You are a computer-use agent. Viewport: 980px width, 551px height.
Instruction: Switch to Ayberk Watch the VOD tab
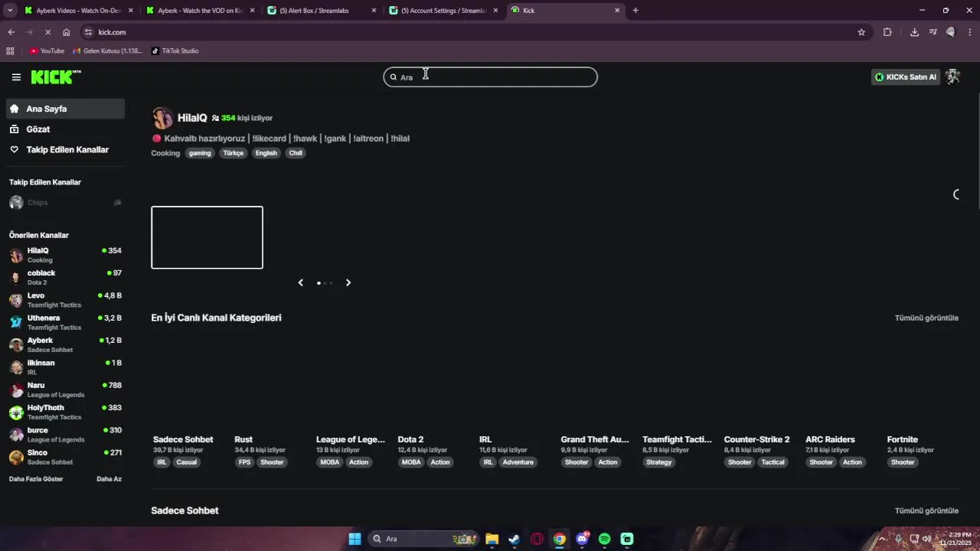click(x=201, y=10)
